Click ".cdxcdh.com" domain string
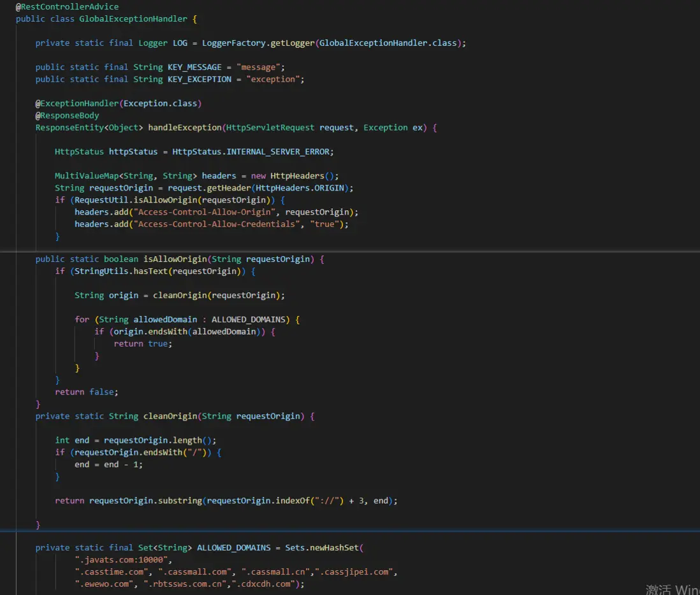 pos(263,584)
